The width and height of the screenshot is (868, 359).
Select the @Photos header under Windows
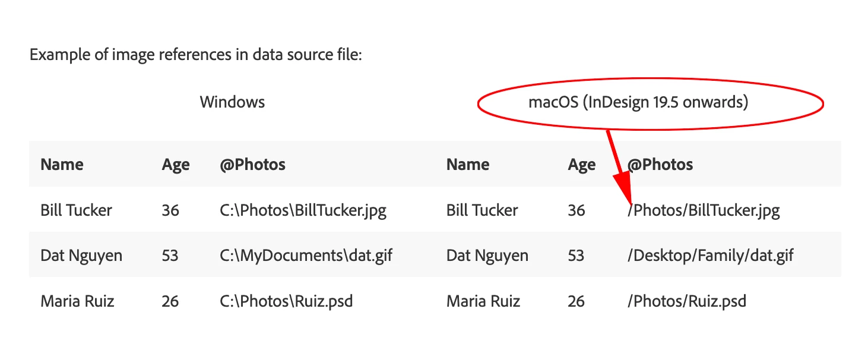[252, 165]
